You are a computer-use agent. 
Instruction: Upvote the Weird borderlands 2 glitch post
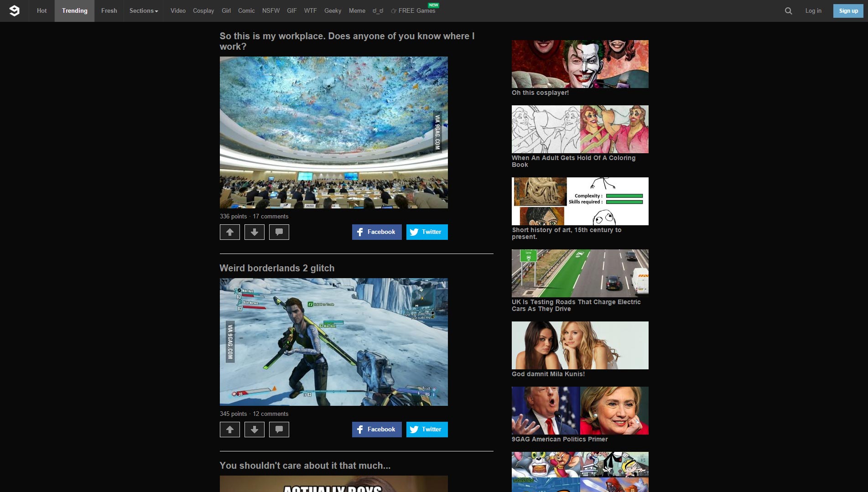click(x=230, y=430)
